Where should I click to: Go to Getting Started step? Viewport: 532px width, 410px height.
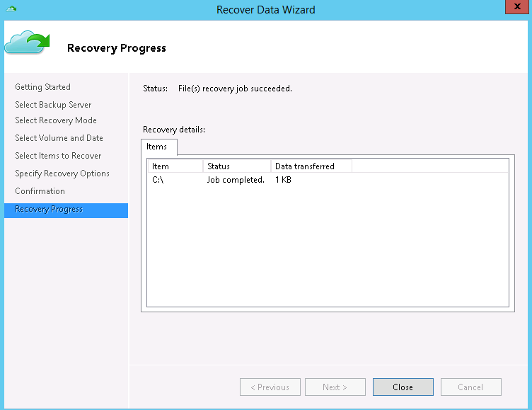42,87
